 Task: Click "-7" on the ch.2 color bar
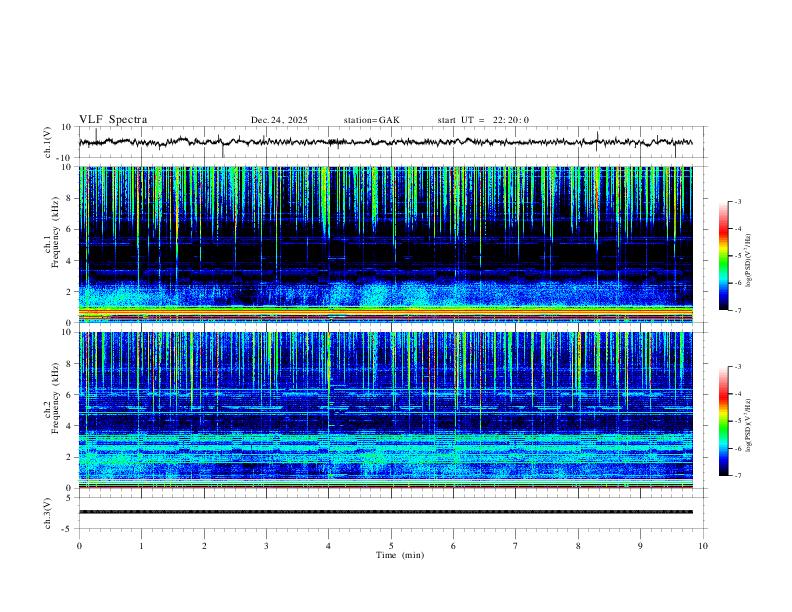point(737,476)
